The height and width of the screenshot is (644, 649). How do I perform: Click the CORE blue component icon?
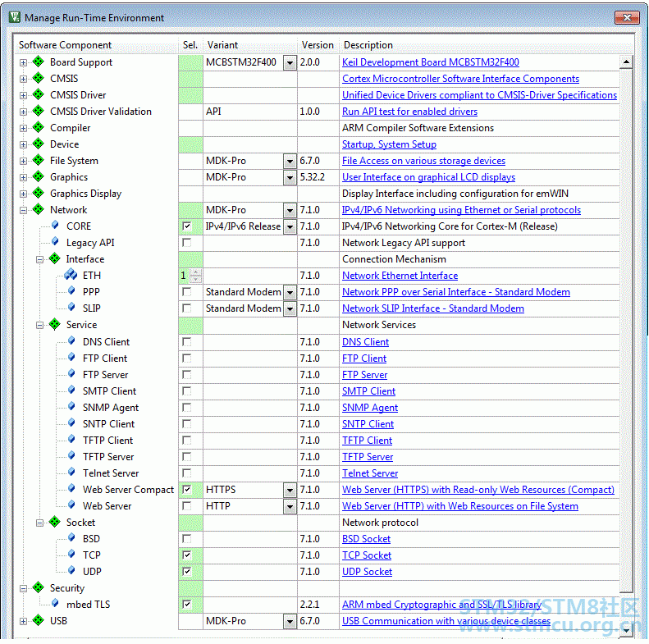(x=55, y=225)
